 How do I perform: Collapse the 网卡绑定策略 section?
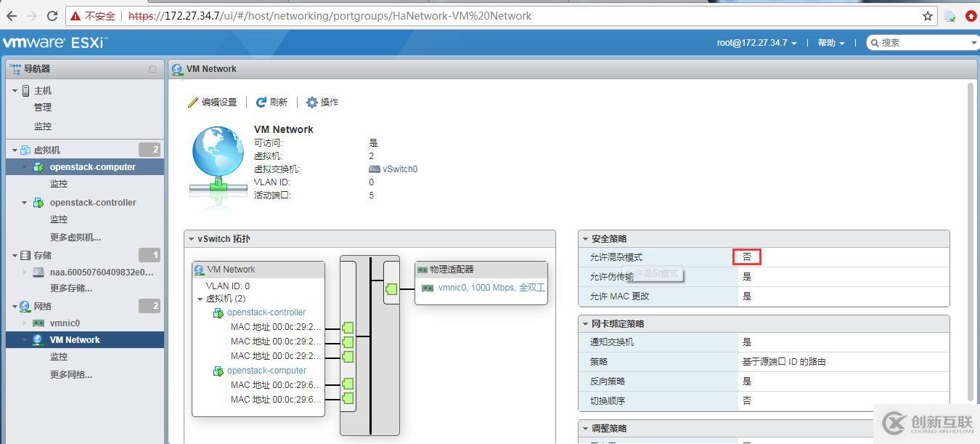[585, 324]
